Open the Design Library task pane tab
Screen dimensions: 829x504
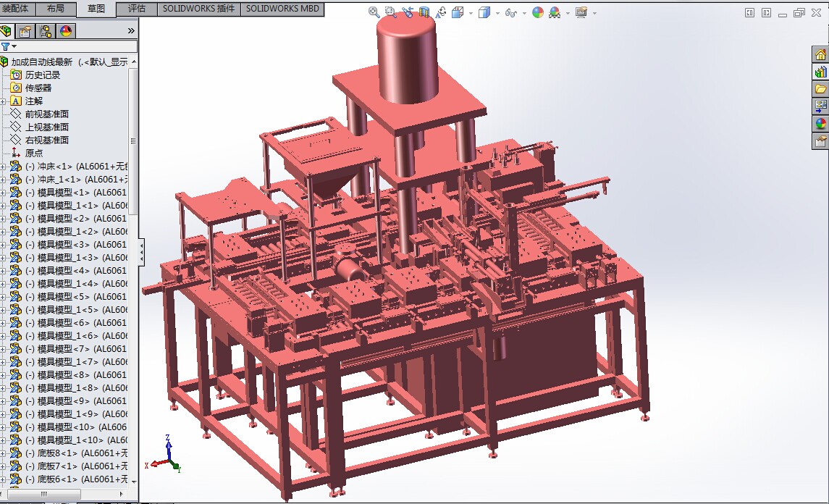click(x=820, y=72)
